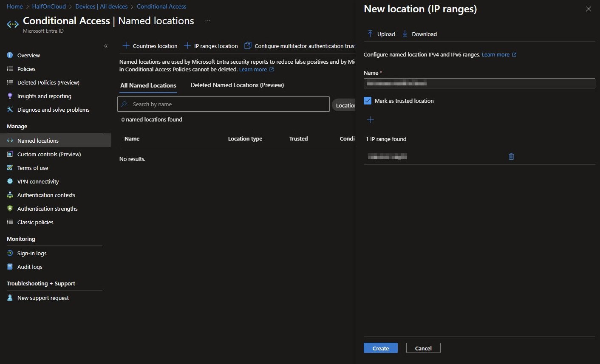The width and height of the screenshot is (600, 364).
Task: Delete the IP range with trash icon
Action: [511, 157]
